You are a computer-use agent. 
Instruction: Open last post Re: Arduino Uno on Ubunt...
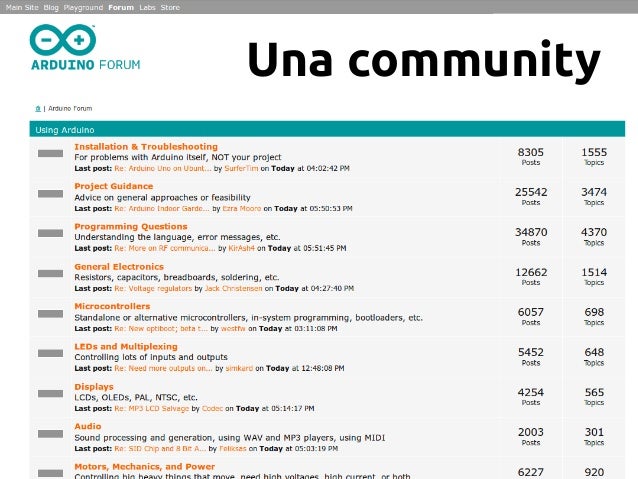163,168
